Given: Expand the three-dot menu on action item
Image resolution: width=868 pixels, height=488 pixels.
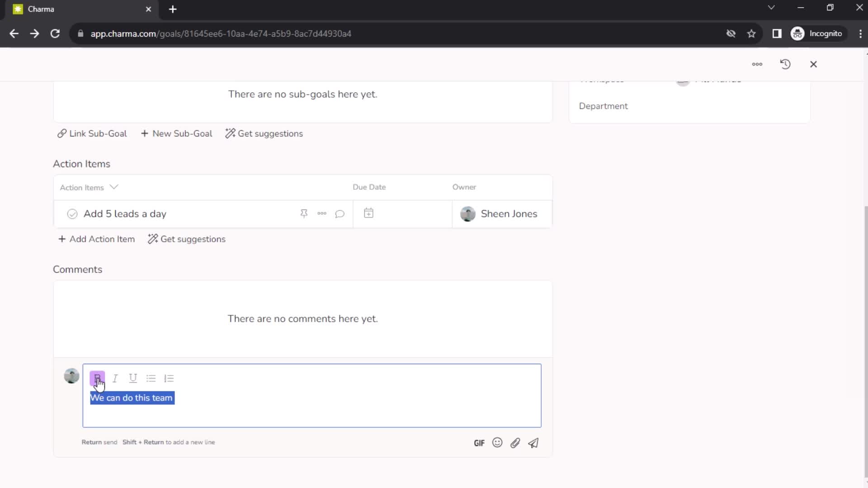Looking at the screenshot, I should point(322,213).
